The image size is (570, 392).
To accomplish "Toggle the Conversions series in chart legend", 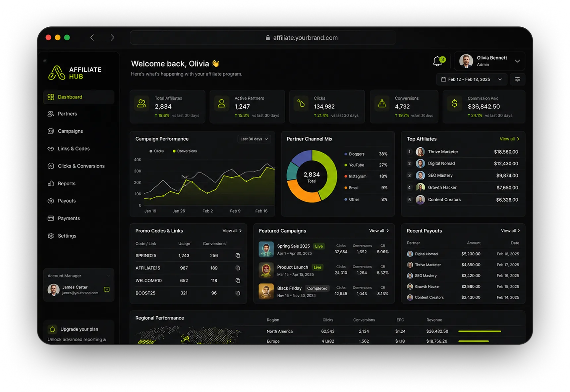I will (x=185, y=151).
